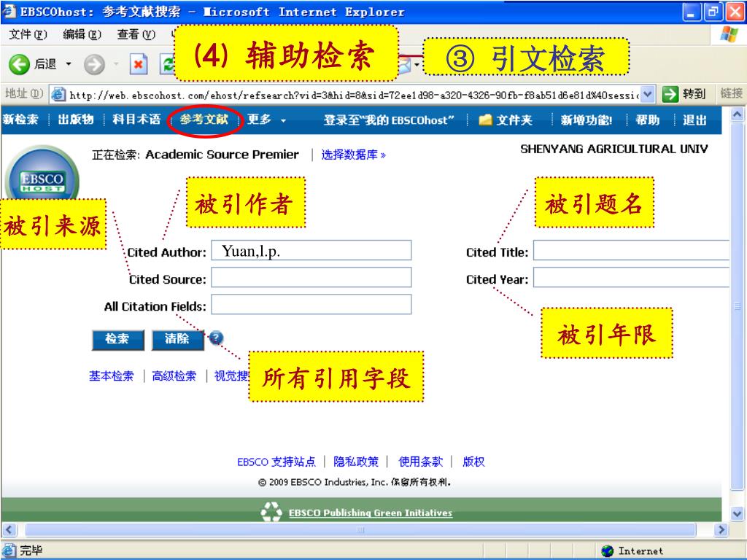Open the 编辑(E) menu
The height and width of the screenshot is (560, 747).
pyautogui.click(x=82, y=34)
